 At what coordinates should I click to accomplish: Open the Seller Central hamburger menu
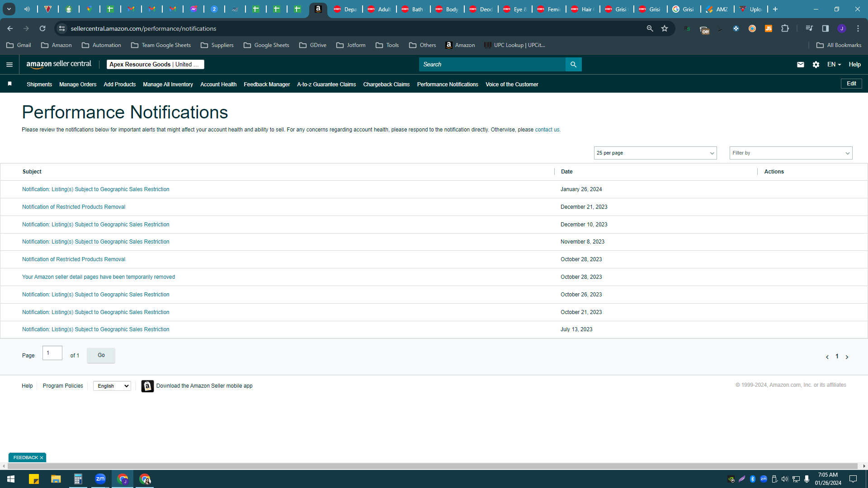9,65
